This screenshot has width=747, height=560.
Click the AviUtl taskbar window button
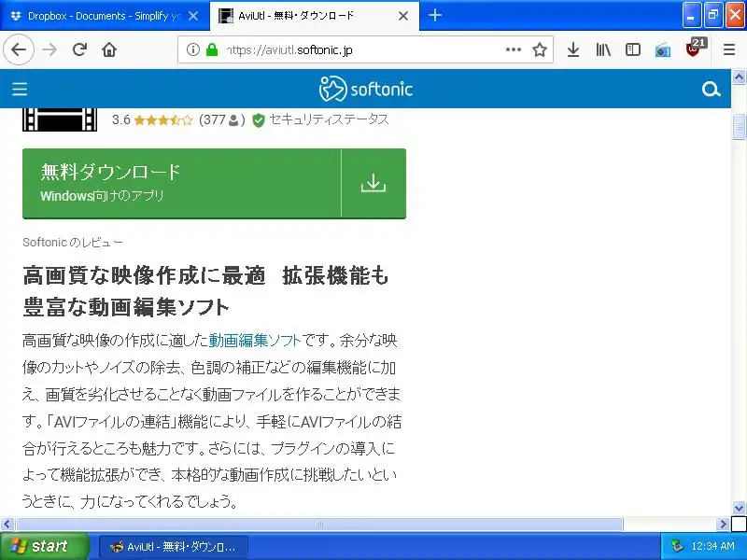click(174, 546)
